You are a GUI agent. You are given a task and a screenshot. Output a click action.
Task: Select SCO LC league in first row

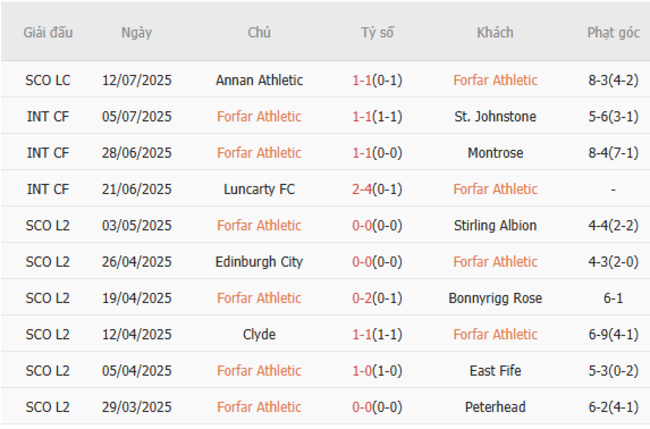[x=48, y=80]
